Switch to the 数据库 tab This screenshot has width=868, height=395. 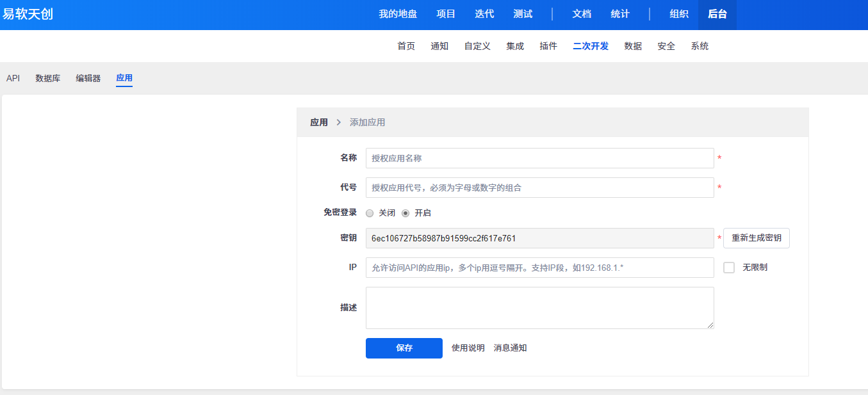(47, 78)
